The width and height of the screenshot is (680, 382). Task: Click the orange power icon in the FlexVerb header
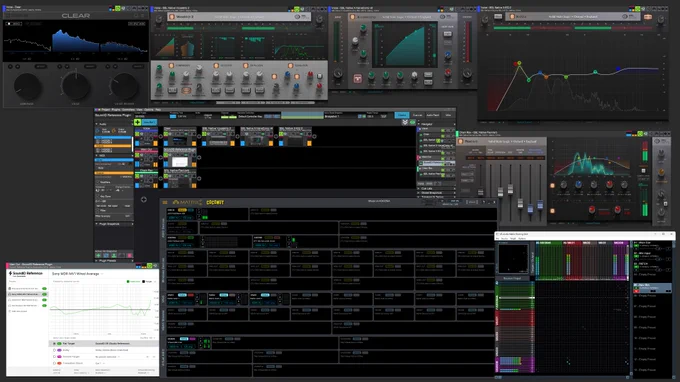coord(460,141)
